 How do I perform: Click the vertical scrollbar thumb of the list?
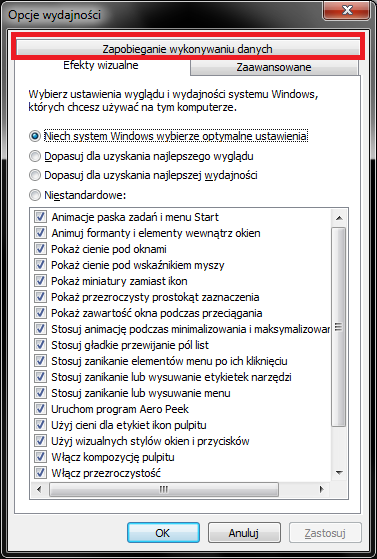tap(339, 327)
